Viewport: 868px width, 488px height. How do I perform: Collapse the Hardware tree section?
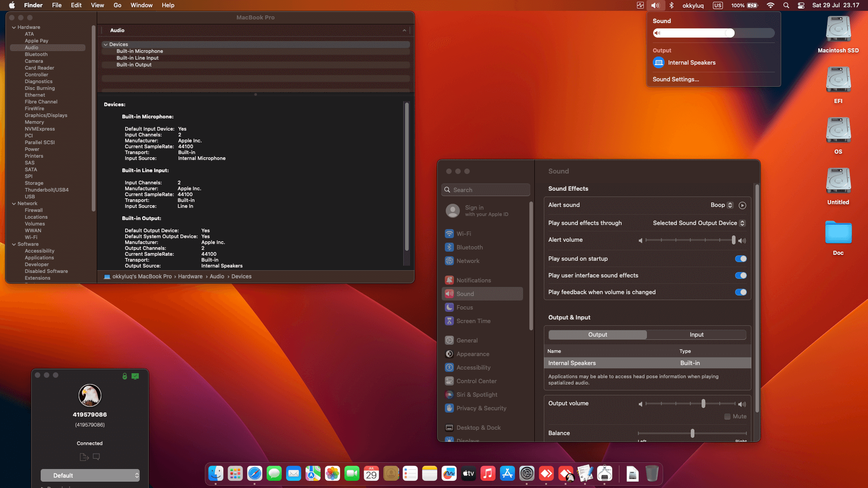point(14,28)
